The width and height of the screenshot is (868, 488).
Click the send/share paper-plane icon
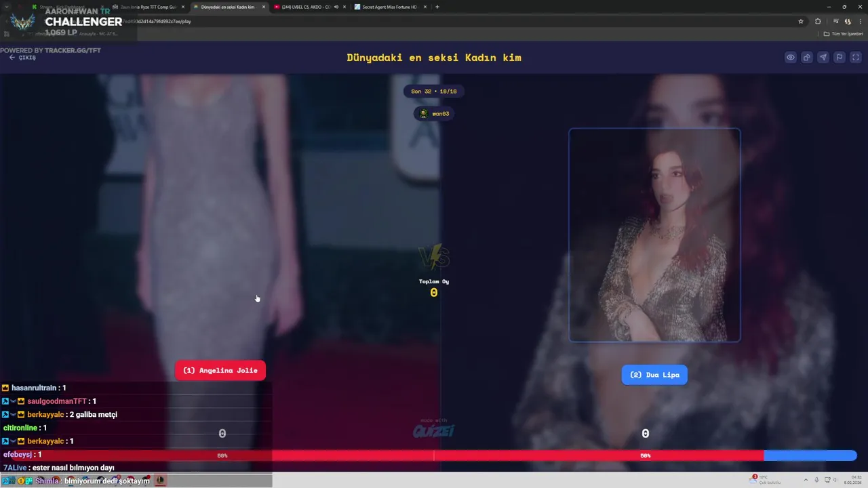tap(823, 58)
